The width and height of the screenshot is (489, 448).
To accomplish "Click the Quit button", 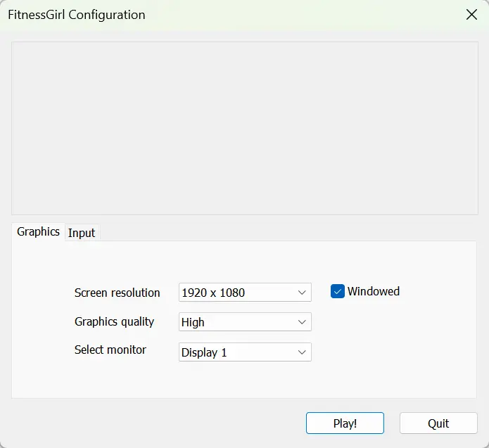I will click(x=438, y=423).
